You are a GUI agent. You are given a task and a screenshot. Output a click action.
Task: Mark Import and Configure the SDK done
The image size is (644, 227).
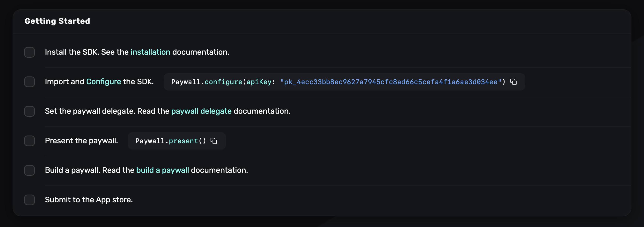(x=29, y=82)
